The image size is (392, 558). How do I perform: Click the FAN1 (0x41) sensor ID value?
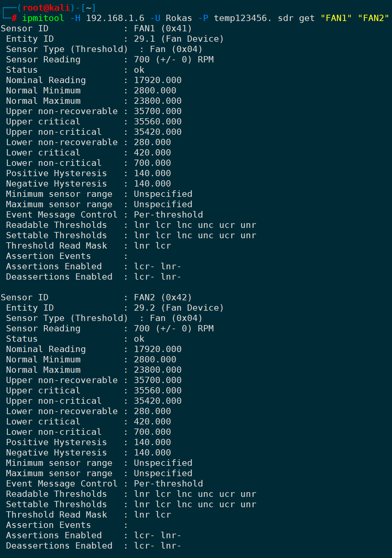[x=163, y=29]
